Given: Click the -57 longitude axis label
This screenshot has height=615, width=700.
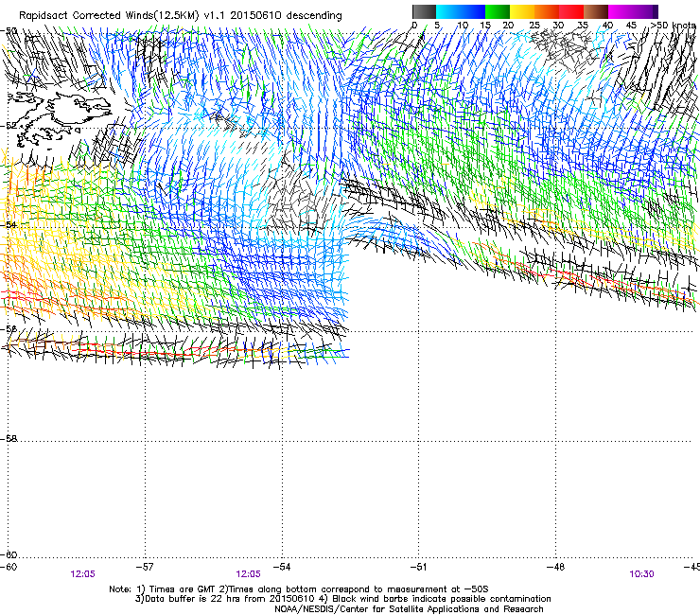Looking at the screenshot, I should pyautogui.click(x=145, y=567).
